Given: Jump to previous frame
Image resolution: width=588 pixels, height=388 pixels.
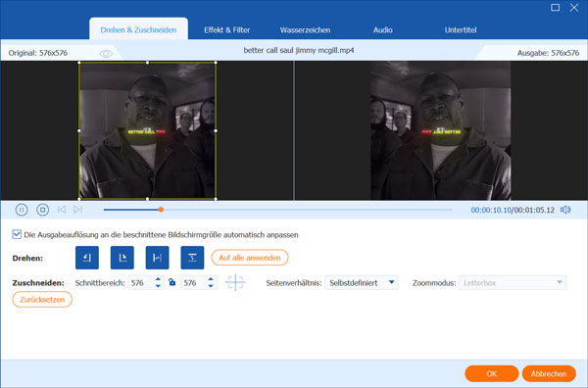Looking at the screenshot, I should 62,210.
